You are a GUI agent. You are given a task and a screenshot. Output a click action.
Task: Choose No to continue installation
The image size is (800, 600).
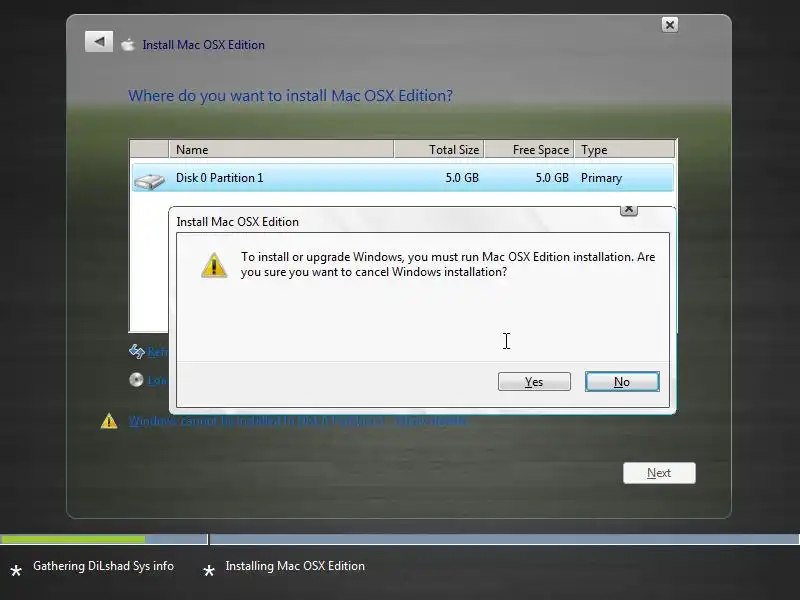(622, 382)
